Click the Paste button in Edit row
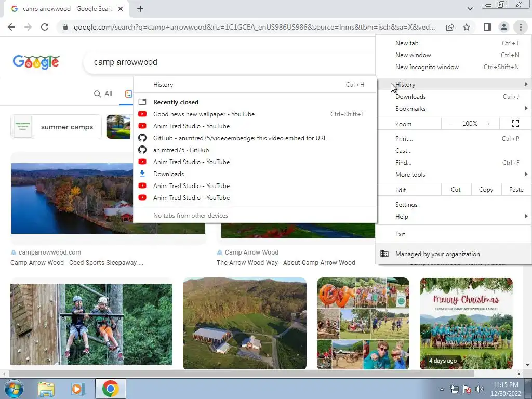 click(516, 190)
